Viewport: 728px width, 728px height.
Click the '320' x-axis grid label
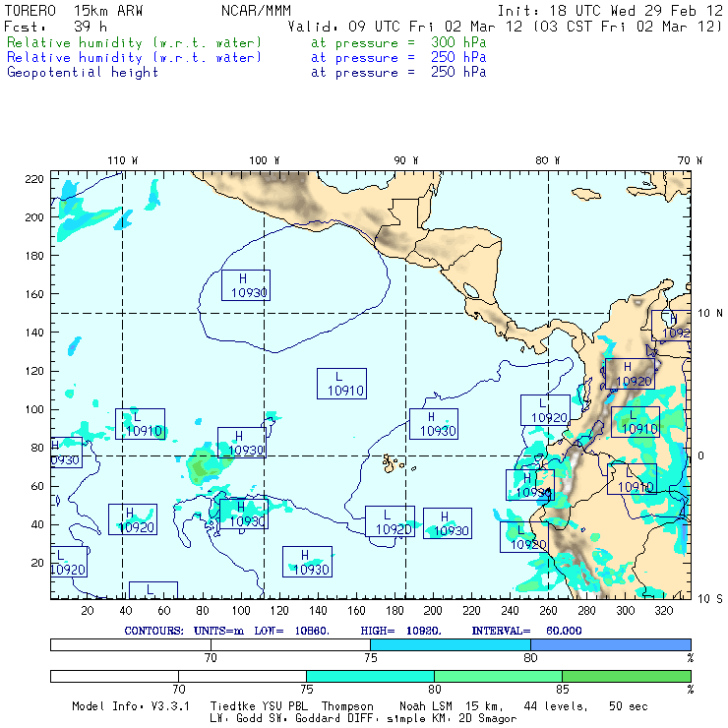click(663, 611)
